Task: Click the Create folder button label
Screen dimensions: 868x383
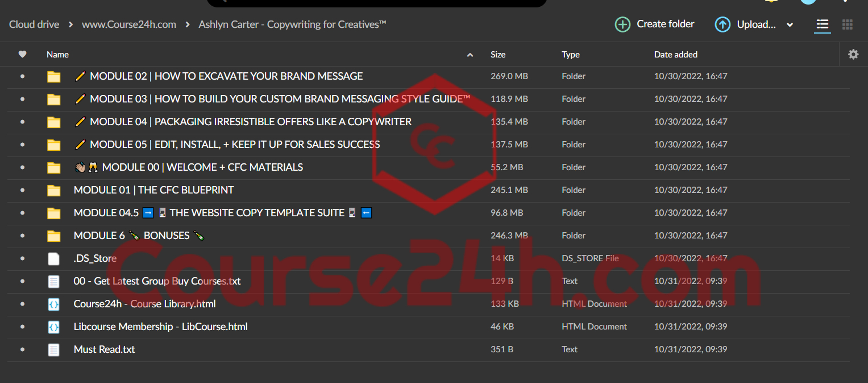Action: click(666, 24)
